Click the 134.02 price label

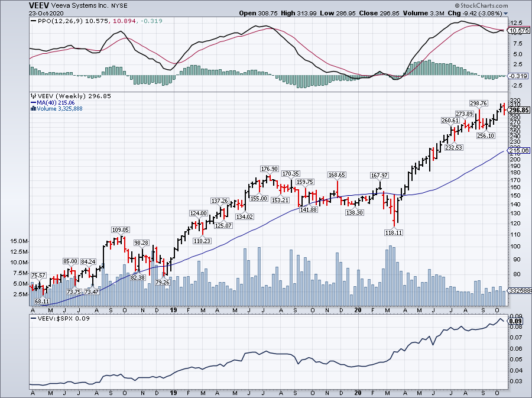(245, 217)
